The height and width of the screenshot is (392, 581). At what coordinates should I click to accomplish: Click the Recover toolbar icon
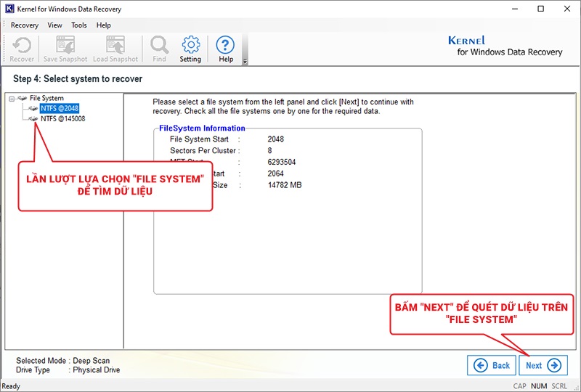(x=22, y=49)
